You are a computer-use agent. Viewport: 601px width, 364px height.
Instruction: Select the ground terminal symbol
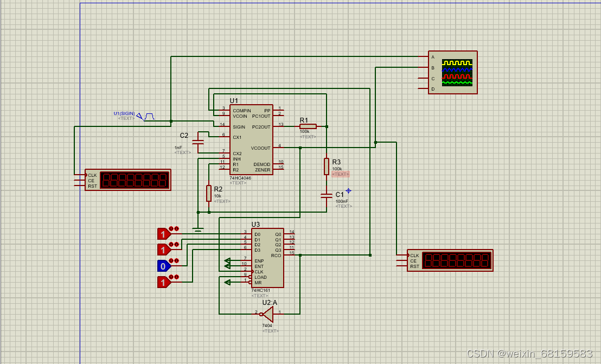coord(198,229)
